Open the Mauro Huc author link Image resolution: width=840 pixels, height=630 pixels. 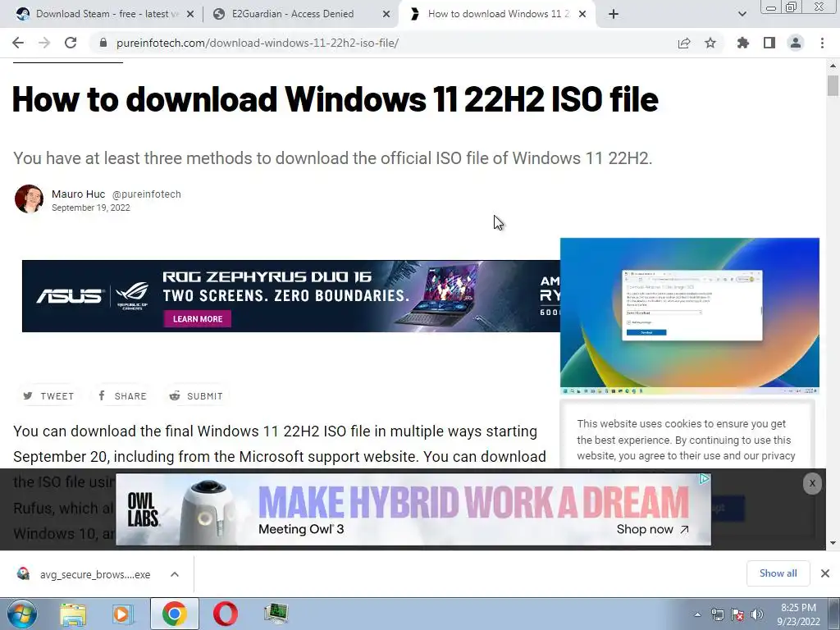pyautogui.click(x=78, y=194)
